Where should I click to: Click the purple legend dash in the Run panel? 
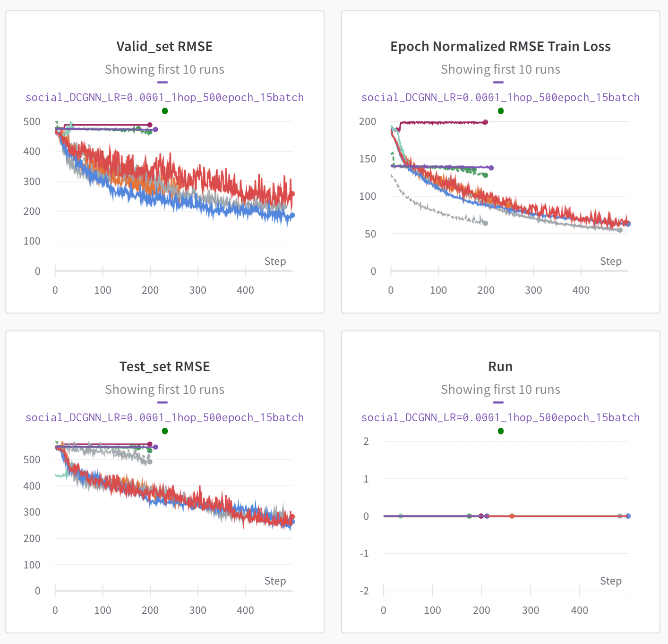click(499, 402)
